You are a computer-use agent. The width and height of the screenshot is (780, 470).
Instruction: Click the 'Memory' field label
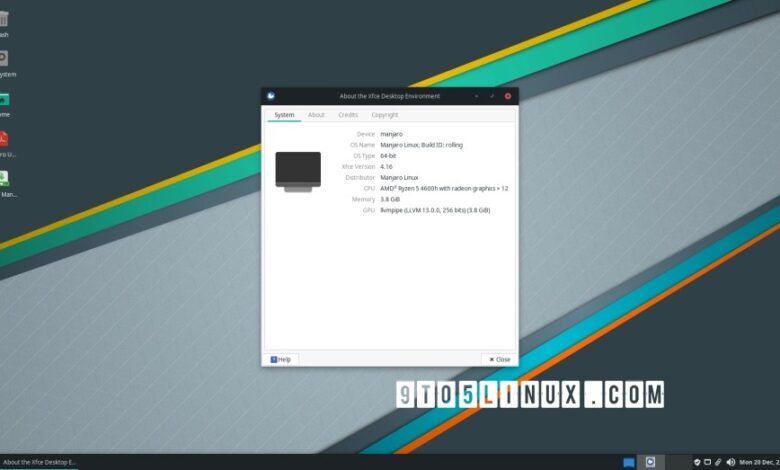pyautogui.click(x=364, y=199)
